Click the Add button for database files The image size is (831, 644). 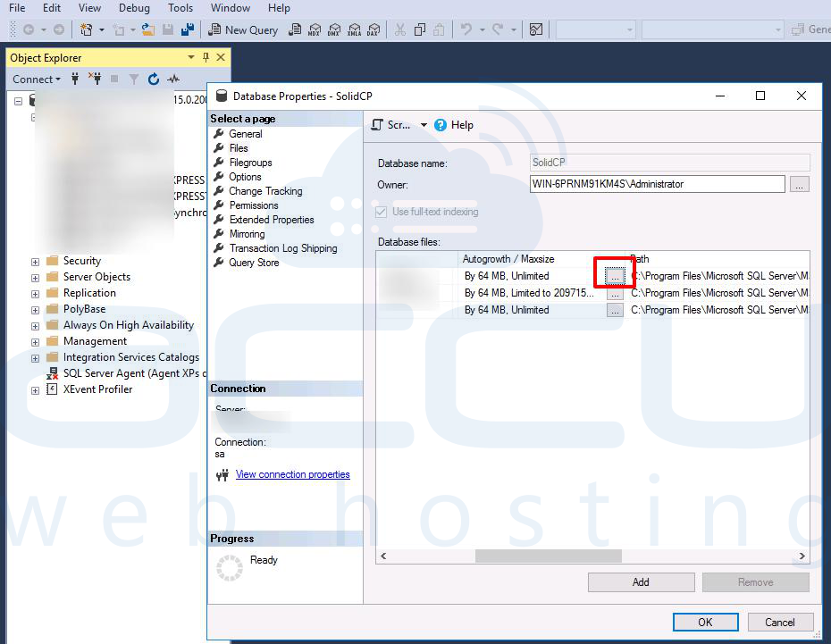pyautogui.click(x=640, y=581)
